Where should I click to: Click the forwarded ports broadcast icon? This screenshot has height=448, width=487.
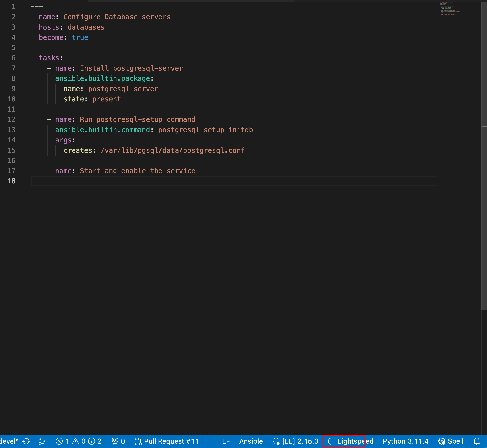click(x=115, y=441)
